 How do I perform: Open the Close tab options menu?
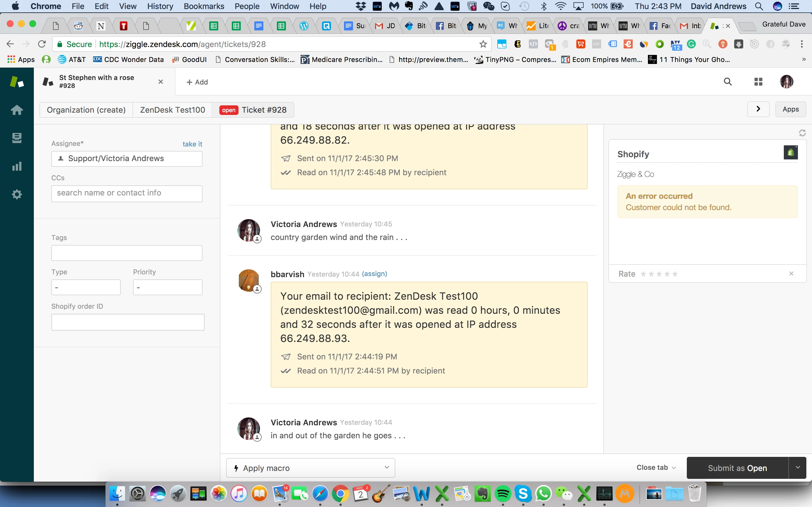[x=656, y=468]
